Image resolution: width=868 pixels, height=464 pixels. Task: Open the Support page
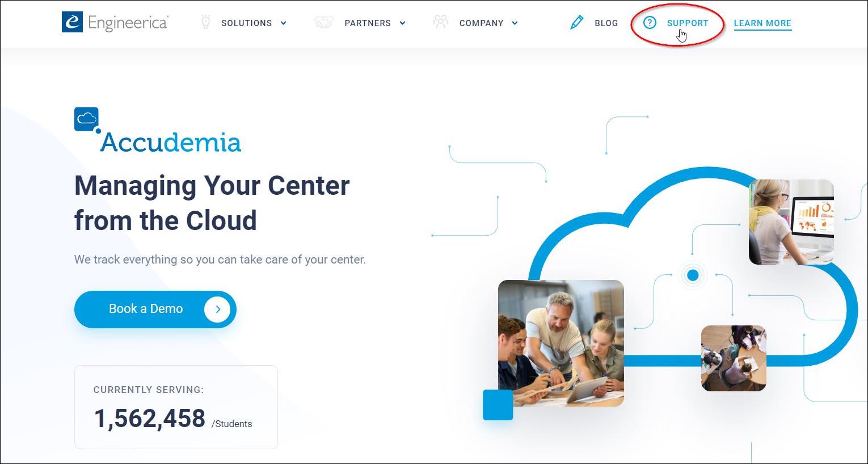tap(688, 23)
